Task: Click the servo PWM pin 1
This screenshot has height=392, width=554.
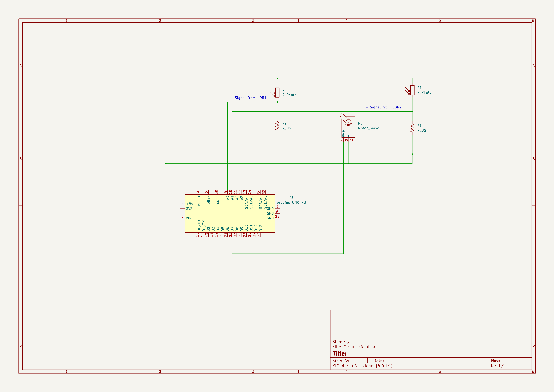Action: pos(343,140)
